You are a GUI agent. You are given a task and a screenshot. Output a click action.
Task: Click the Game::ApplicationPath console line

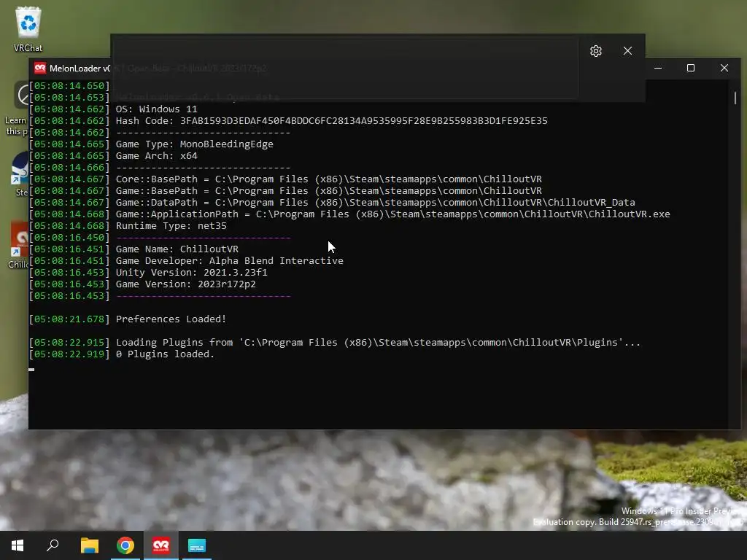click(393, 214)
